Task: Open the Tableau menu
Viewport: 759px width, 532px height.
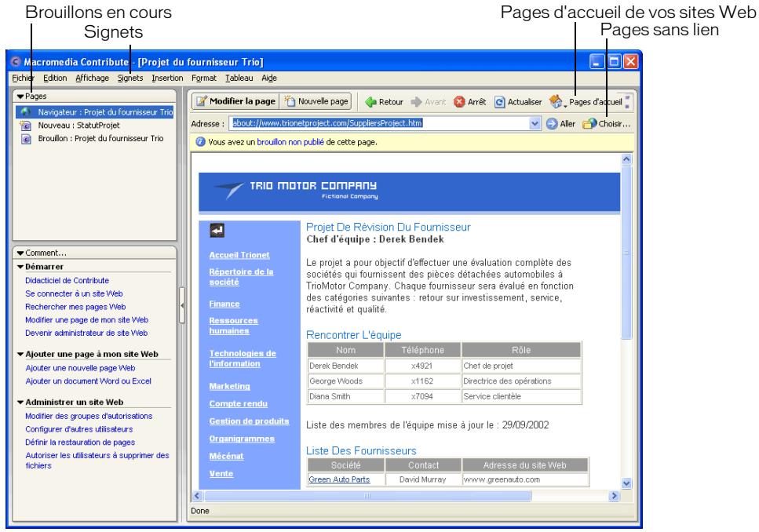Action: coord(239,78)
